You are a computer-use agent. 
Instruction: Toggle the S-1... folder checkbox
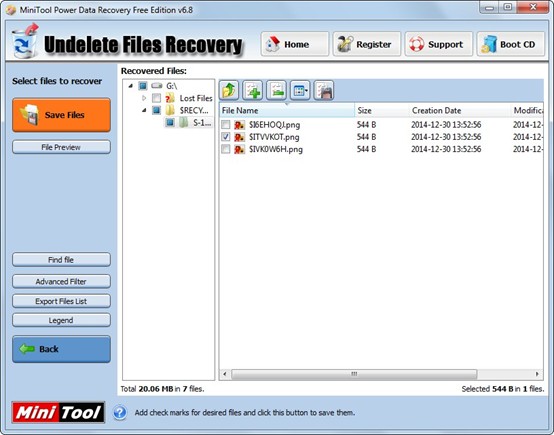click(170, 123)
